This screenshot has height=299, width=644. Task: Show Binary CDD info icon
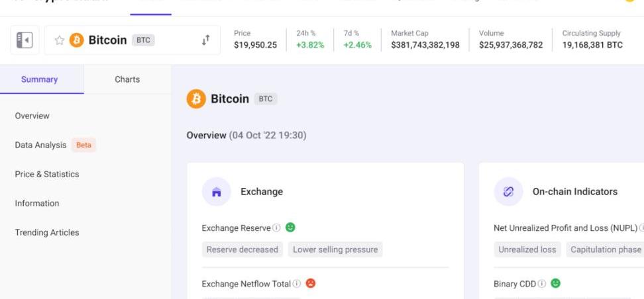pyautogui.click(x=542, y=284)
